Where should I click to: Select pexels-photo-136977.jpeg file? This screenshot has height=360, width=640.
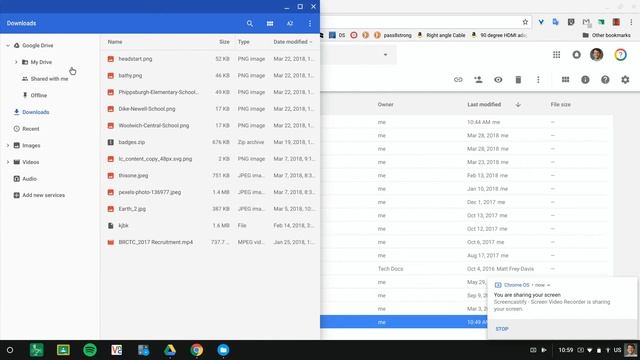point(210,192)
